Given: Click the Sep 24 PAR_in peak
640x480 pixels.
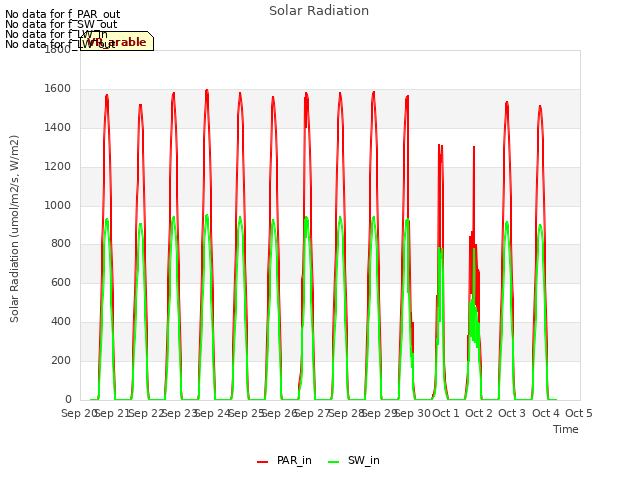Looking at the screenshot, I should [207, 91].
